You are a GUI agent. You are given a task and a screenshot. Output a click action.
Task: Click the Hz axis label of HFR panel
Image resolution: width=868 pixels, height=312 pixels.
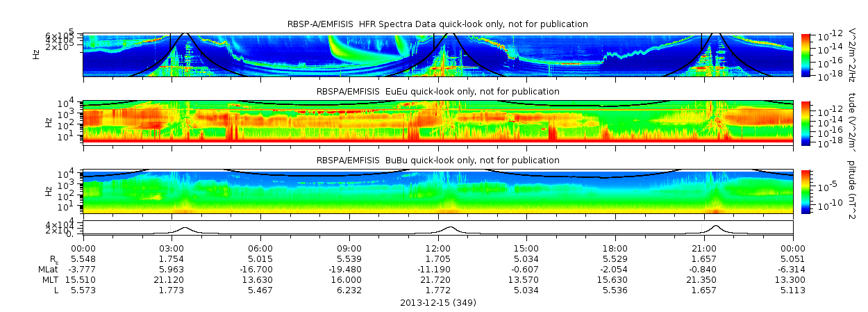pyautogui.click(x=36, y=54)
